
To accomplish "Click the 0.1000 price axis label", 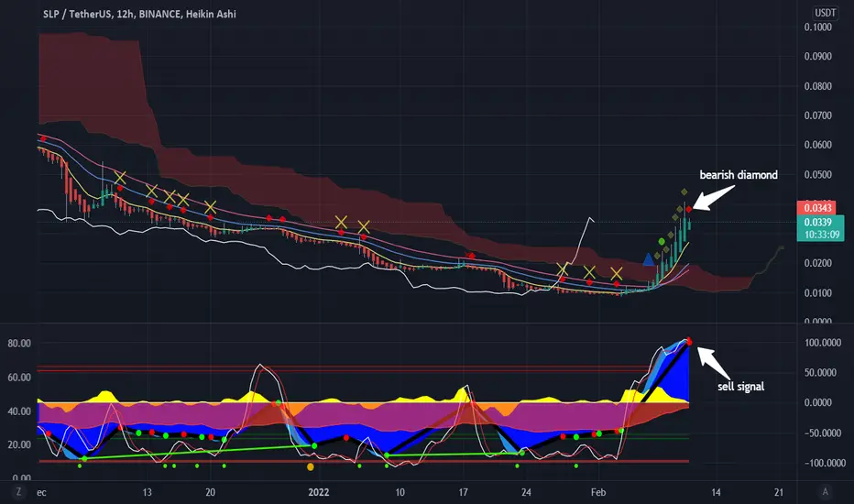I will (x=817, y=27).
